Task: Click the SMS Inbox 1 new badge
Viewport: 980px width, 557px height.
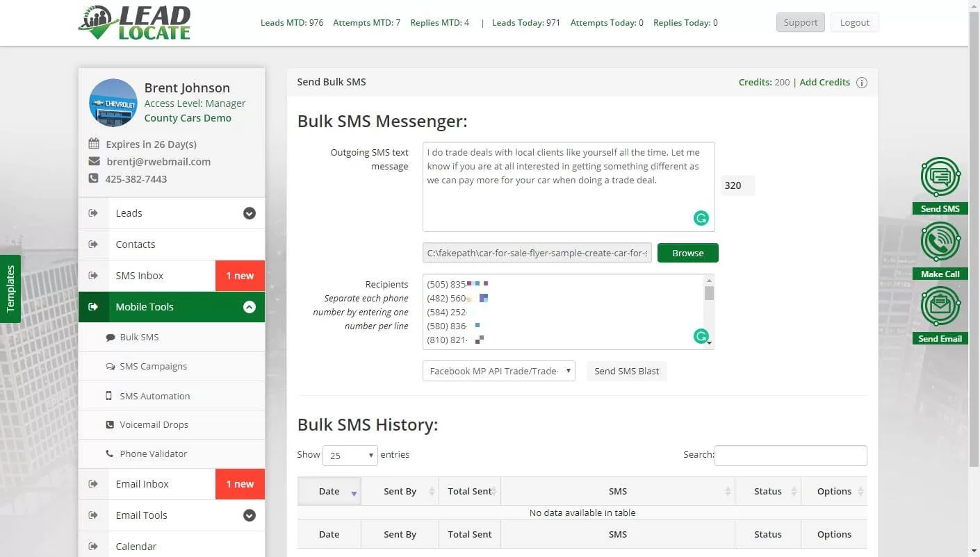Action: [240, 276]
